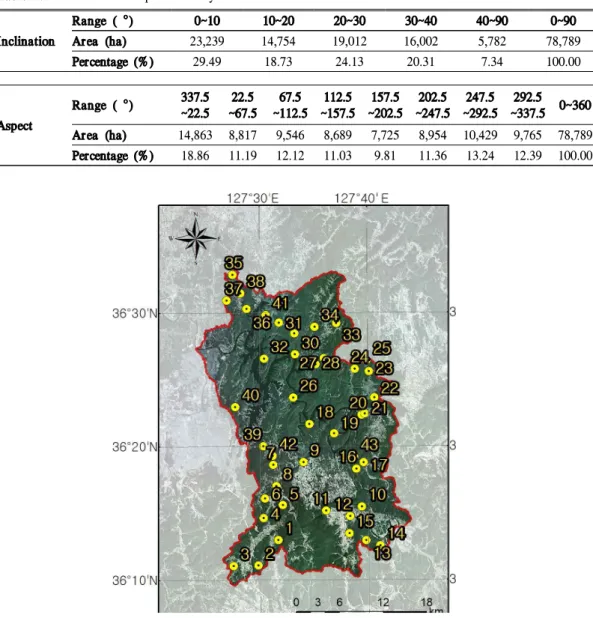Click the aspect percentage "11.03"
593x618 pixels.
coord(338,156)
